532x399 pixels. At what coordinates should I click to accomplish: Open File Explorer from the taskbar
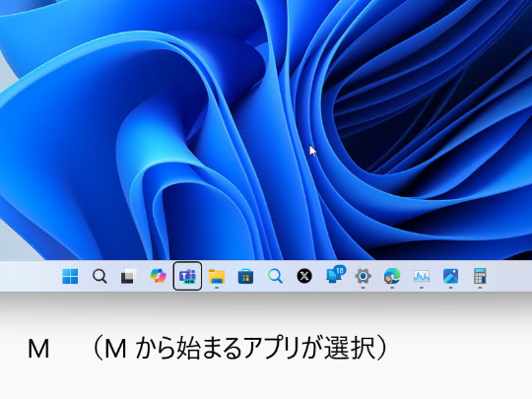tap(217, 276)
